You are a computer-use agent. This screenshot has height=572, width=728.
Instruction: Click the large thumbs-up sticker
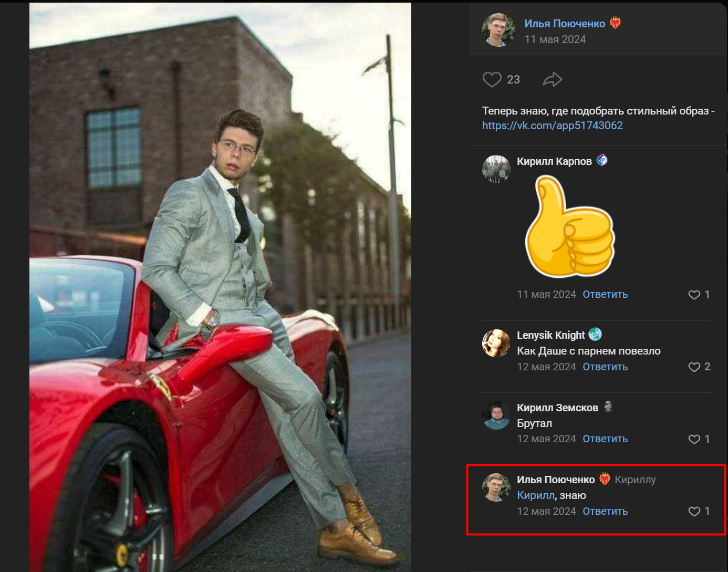570,227
